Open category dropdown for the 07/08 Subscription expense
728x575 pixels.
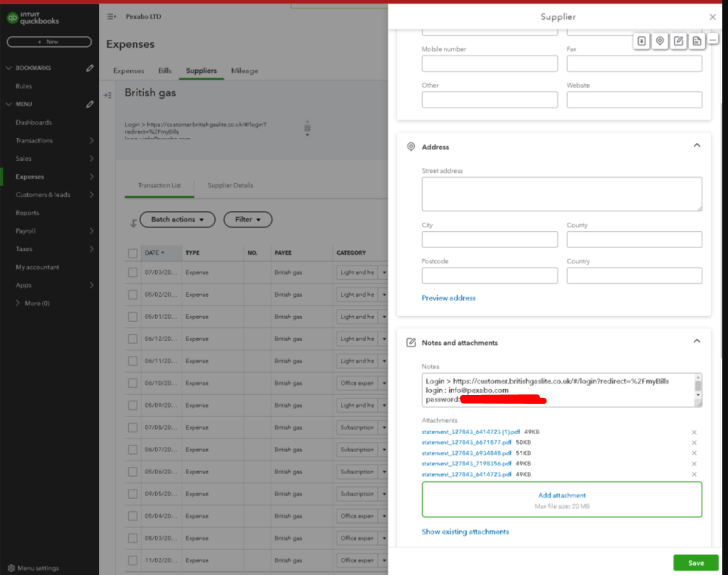(384, 427)
